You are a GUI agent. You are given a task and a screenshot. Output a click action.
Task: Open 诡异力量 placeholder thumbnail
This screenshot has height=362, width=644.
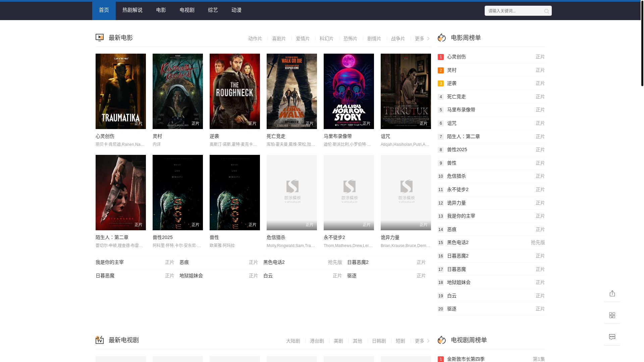[x=406, y=192]
